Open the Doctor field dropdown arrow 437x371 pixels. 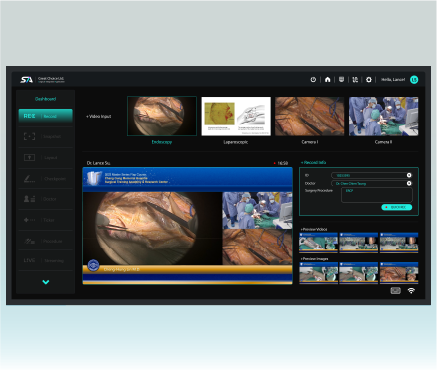(409, 183)
